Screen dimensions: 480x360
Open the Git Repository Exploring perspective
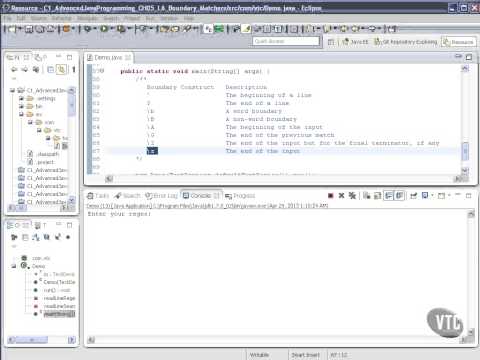[406, 42]
